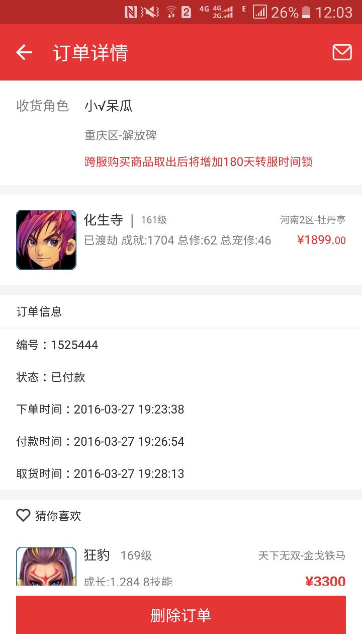362x644 pixels.
Task: Tap the red 跨服购买 time-lock notice
Action: click(x=199, y=162)
